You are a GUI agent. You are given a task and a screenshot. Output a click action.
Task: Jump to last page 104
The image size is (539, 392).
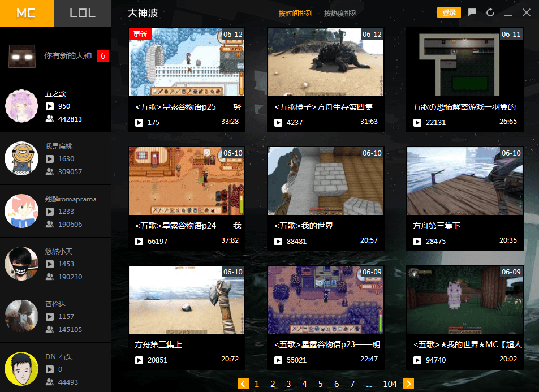click(390, 384)
